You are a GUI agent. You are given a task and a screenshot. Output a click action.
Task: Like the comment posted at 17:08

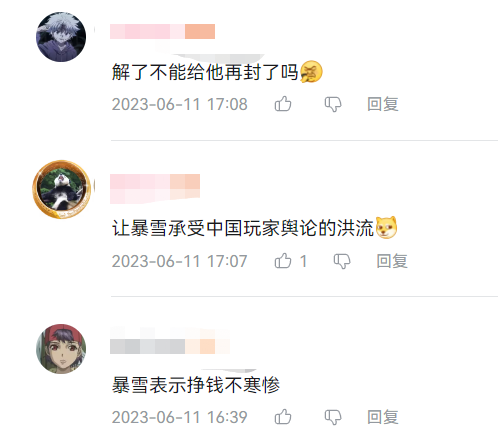(x=283, y=104)
